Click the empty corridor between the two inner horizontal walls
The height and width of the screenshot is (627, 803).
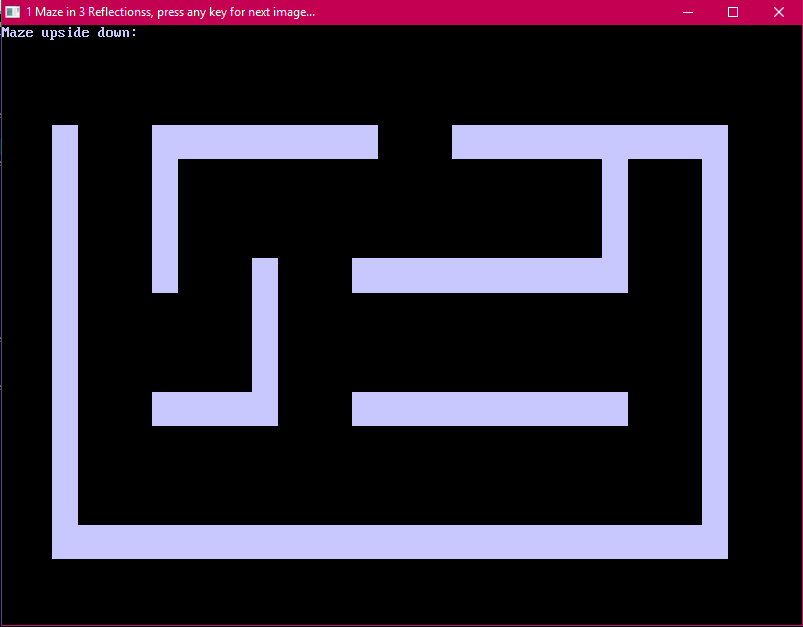click(490, 342)
